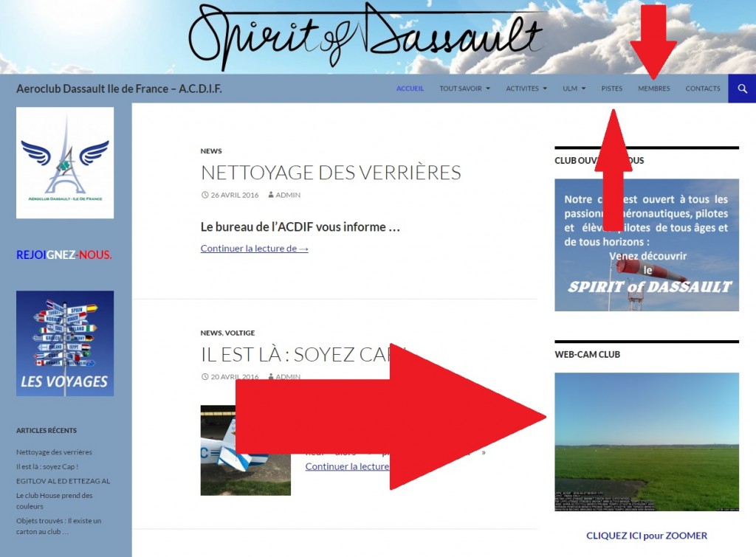Viewport: 756px width, 557px height.
Task: Open the NEWS category above Nettoyage des verrières
Action: tap(211, 151)
